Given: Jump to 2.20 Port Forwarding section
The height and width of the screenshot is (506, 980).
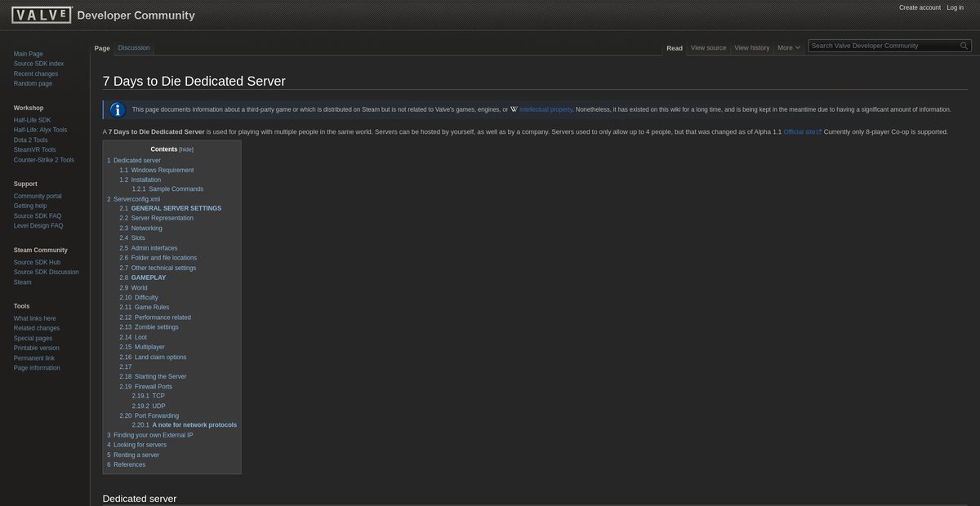Looking at the screenshot, I should pyautogui.click(x=149, y=415).
